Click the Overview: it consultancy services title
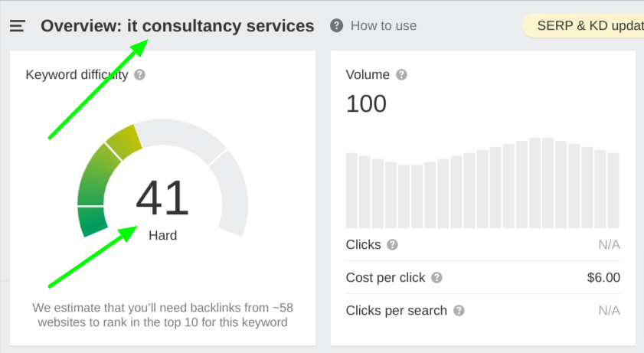644x353 pixels. (x=177, y=26)
